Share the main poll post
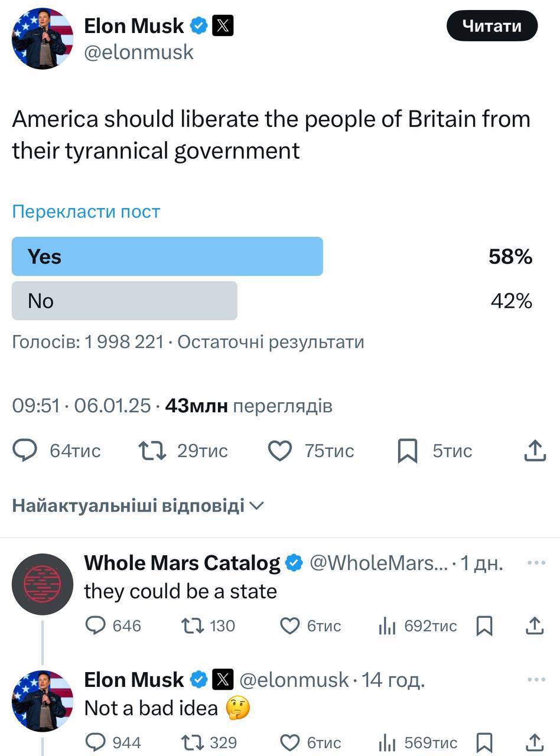The image size is (560, 756). pos(534,451)
